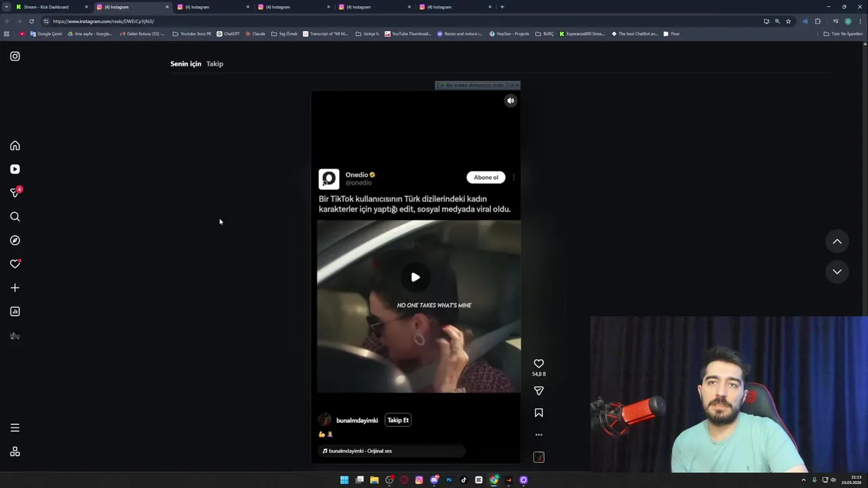Viewport: 868px width, 488px height.
Task: Open Claude bookmark
Action: coord(255,34)
